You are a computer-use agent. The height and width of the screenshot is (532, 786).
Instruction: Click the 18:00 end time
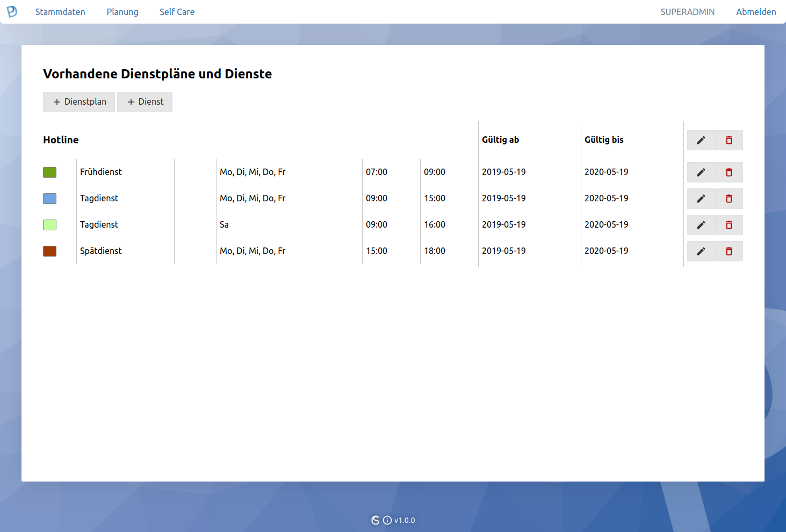[x=435, y=251]
